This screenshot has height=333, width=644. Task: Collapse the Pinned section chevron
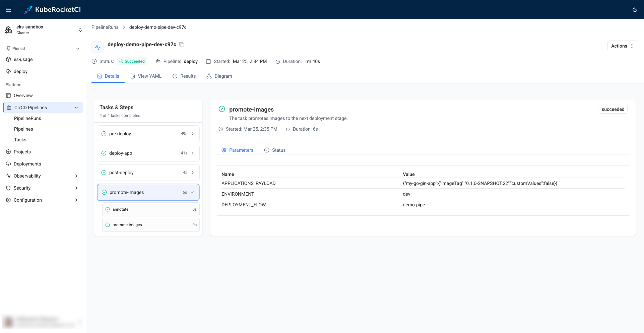point(78,48)
